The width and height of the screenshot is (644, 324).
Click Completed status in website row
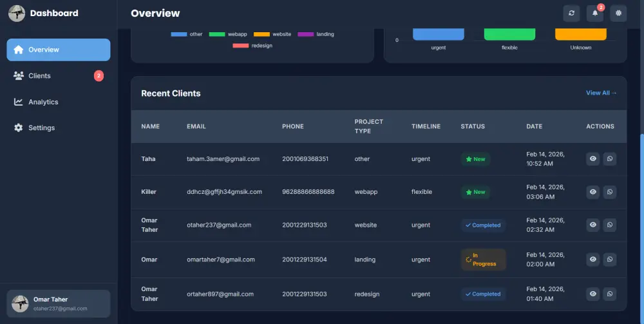[x=483, y=225]
